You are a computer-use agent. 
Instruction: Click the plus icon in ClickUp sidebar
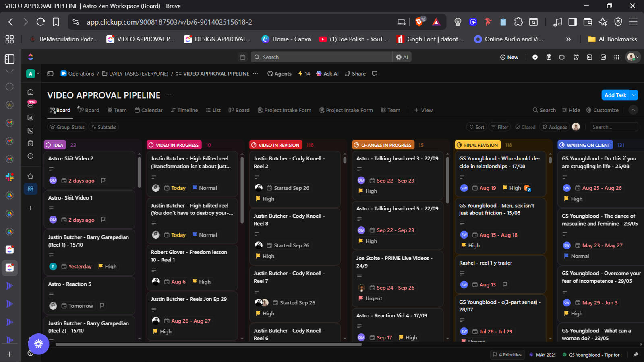click(x=31, y=208)
